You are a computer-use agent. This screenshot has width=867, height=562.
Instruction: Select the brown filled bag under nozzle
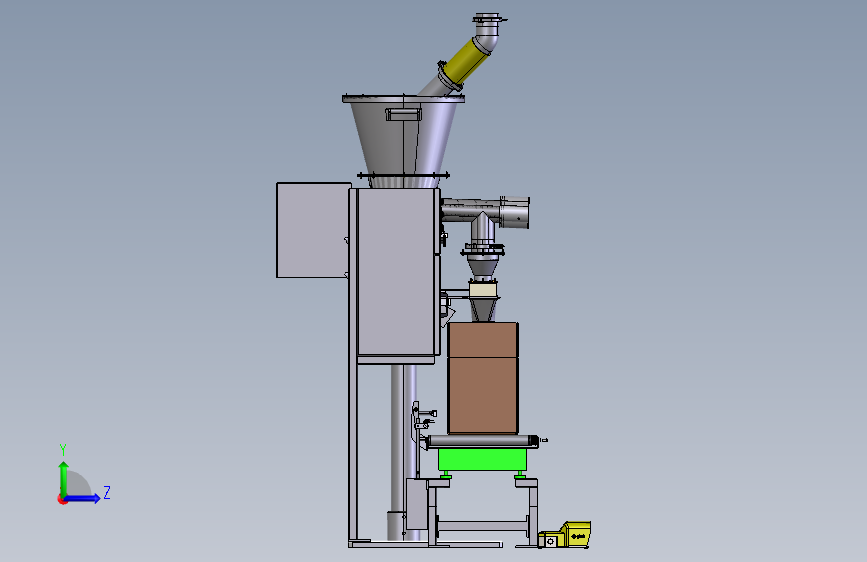coord(483,378)
